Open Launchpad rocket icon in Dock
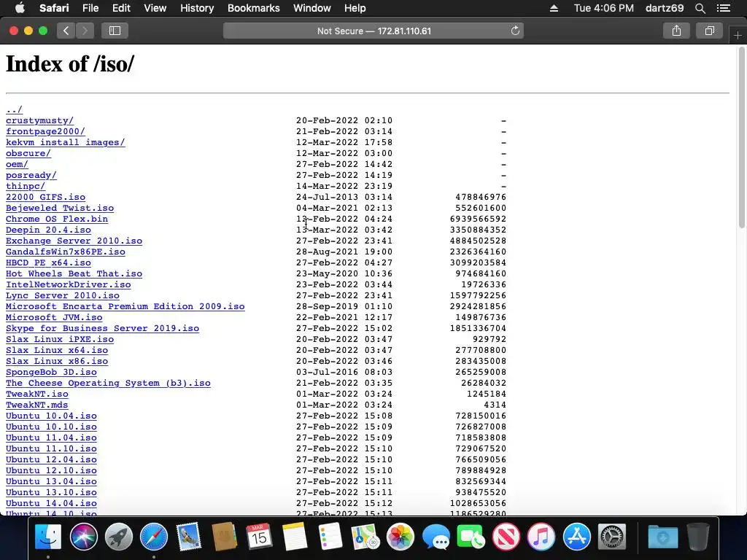This screenshot has width=747, height=560. (119, 537)
